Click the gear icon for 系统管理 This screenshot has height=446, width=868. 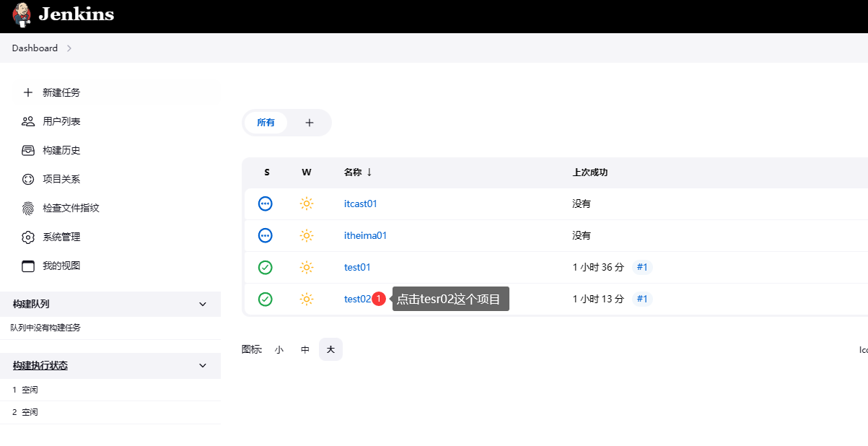[x=28, y=237]
